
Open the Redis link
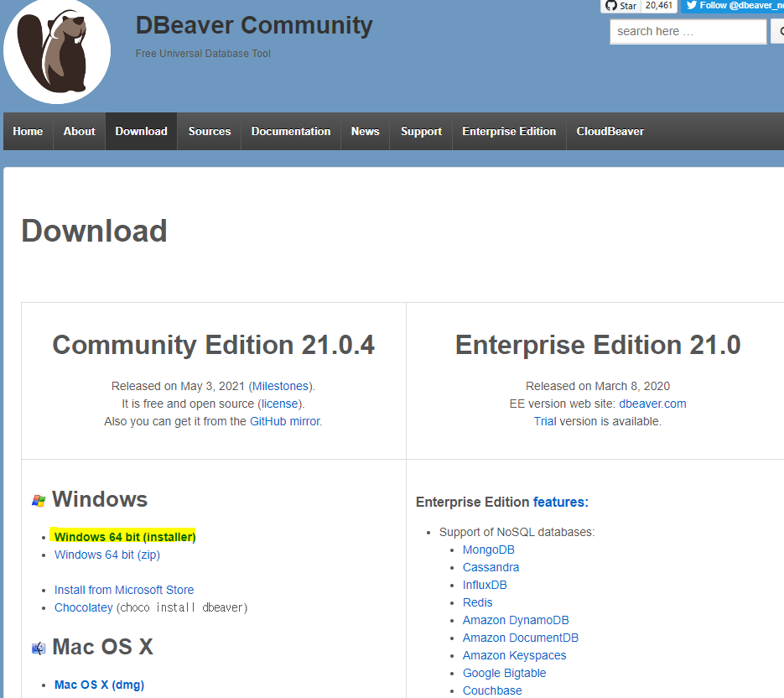pyautogui.click(x=477, y=602)
